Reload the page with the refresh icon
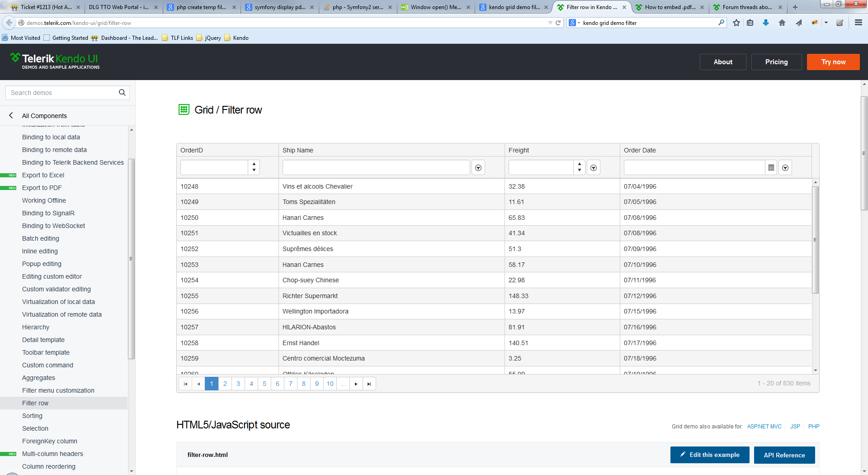The height and width of the screenshot is (475, 868). [x=558, y=23]
